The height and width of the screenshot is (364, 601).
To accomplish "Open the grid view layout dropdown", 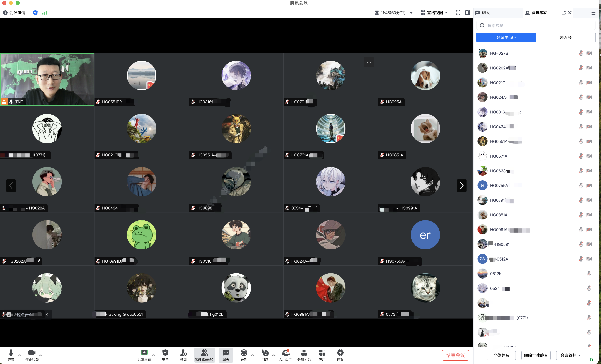I will coord(434,13).
